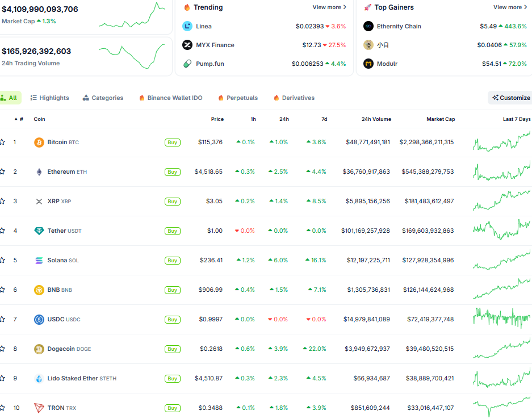Open the Ethernity Chain gainer link

click(399, 26)
